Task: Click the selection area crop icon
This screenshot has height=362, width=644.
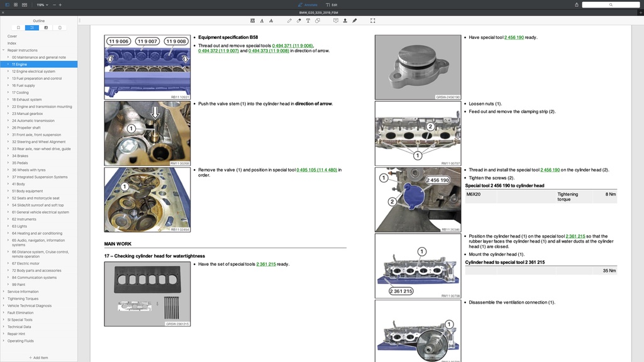Action: [x=373, y=21]
